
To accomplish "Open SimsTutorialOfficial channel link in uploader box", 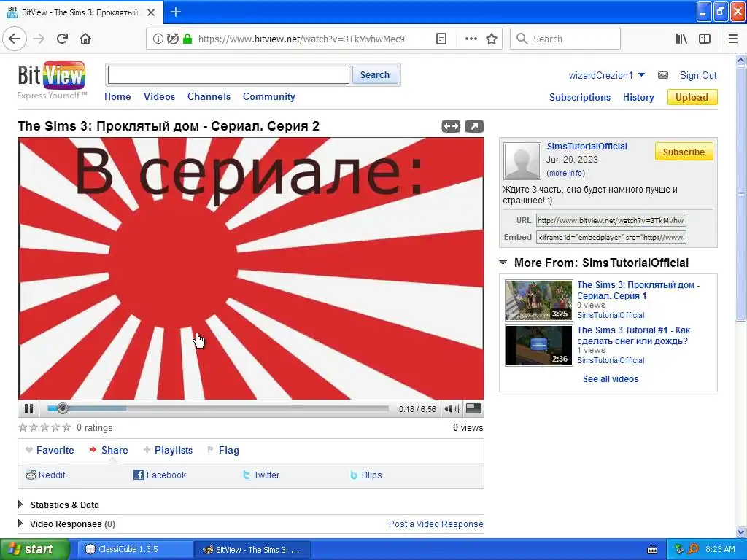I will point(587,146).
